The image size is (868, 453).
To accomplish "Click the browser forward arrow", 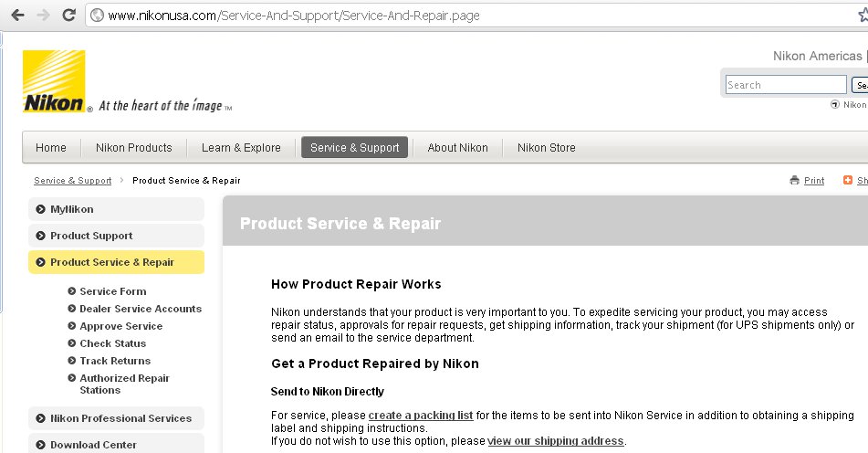I will (43, 15).
